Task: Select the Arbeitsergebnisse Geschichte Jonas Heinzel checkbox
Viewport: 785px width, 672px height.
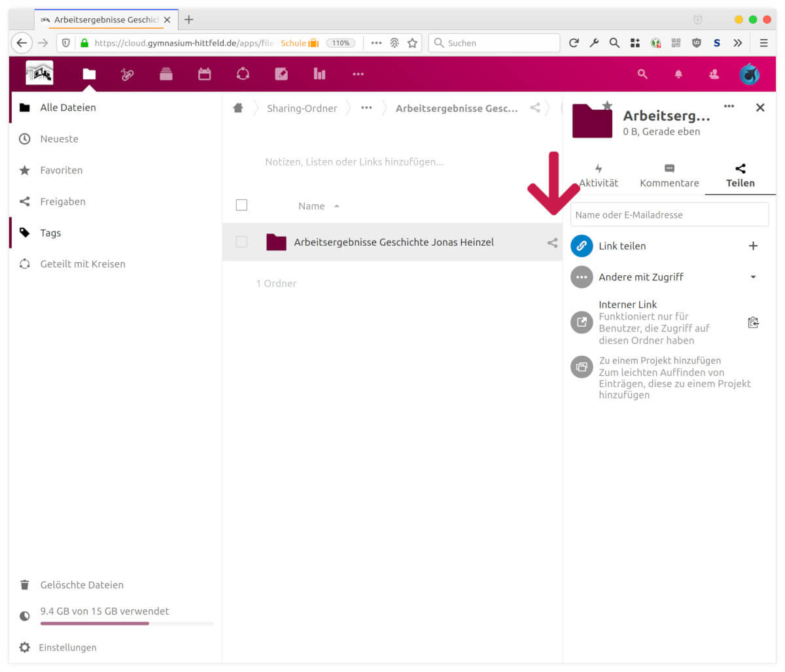Action: coord(241,243)
